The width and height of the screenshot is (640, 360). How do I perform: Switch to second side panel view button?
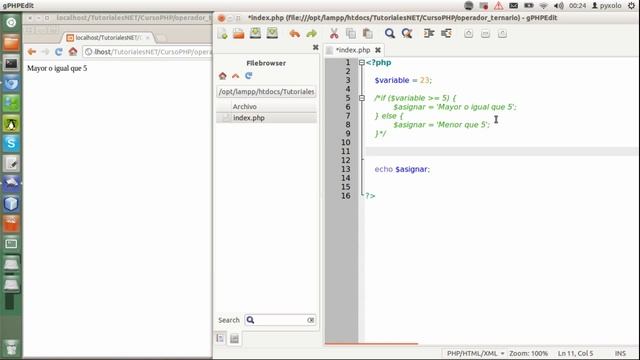click(234, 338)
